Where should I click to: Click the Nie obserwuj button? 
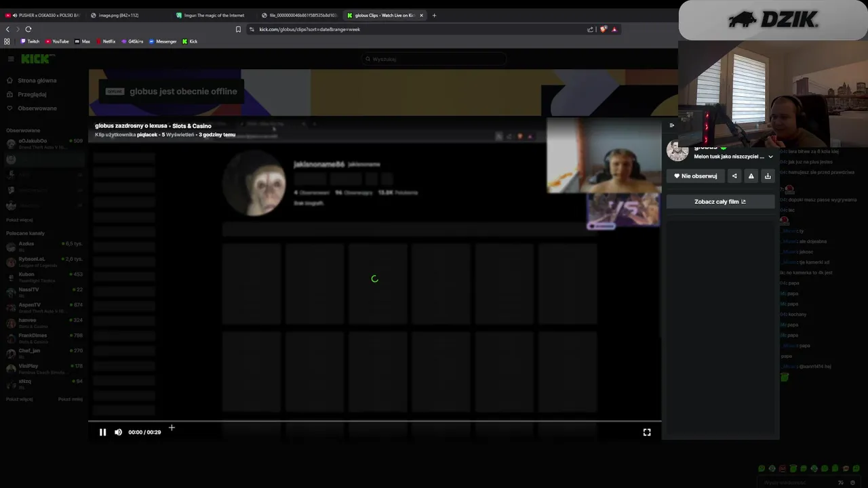click(695, 176)
